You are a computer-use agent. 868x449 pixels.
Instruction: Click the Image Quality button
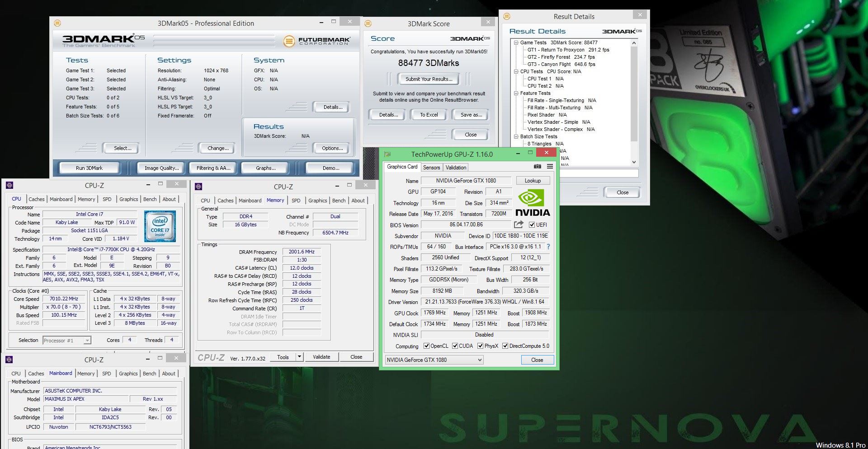point(161,168)
